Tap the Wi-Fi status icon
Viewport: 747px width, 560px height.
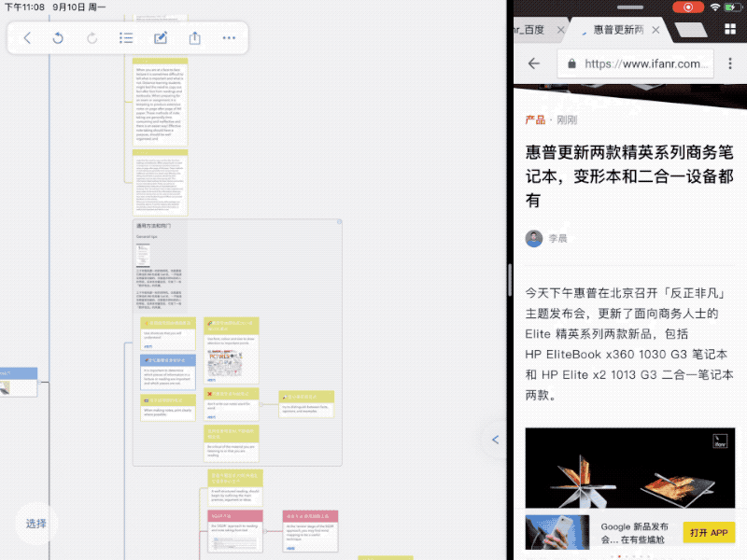point(714,7)
